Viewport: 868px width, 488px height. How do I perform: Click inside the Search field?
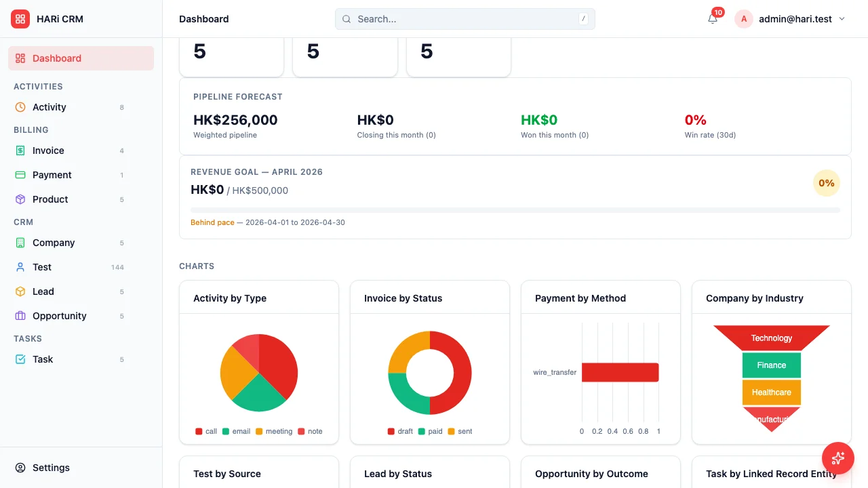click(x=465, y=19)
